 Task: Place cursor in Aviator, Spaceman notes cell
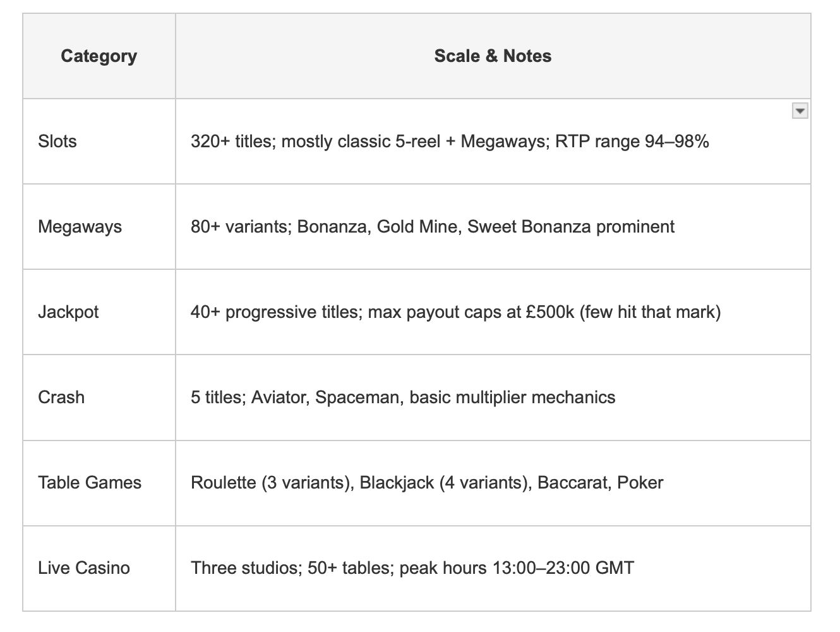pyautogui.click(x=493, y=398)
